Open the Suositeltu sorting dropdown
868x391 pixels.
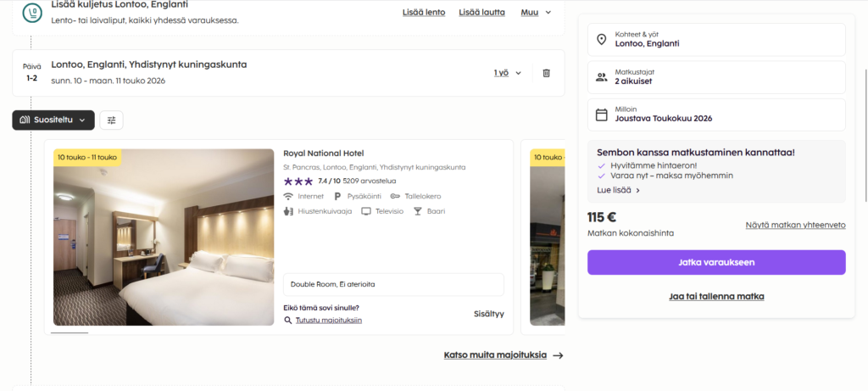point(53,120)
